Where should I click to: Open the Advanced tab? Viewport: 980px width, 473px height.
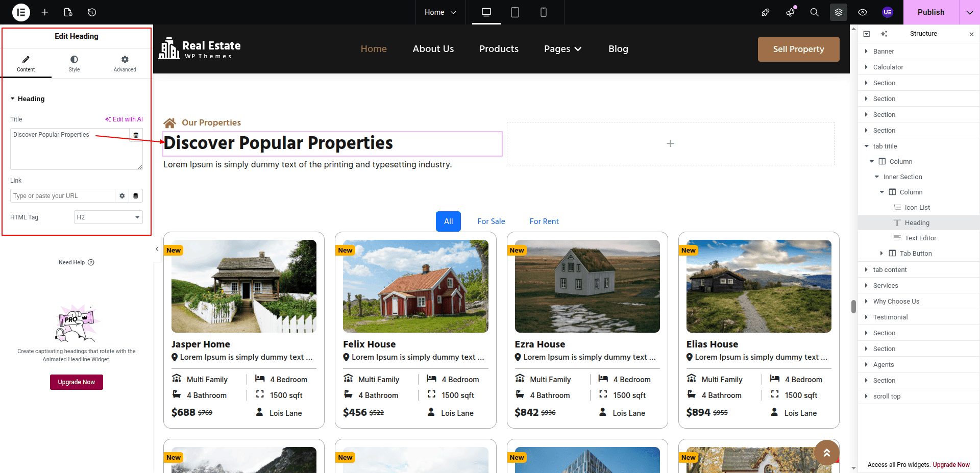tap(125, 63)
